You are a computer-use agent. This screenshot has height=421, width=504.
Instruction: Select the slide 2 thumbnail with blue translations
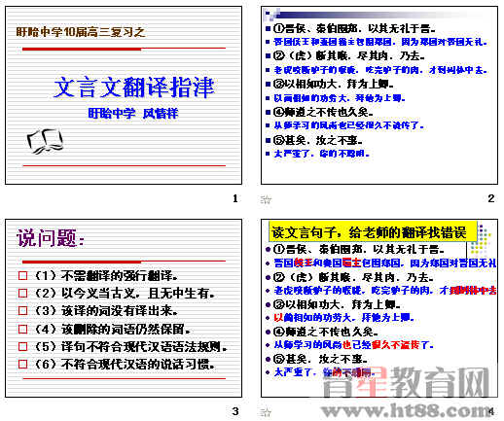pos(379,95)
